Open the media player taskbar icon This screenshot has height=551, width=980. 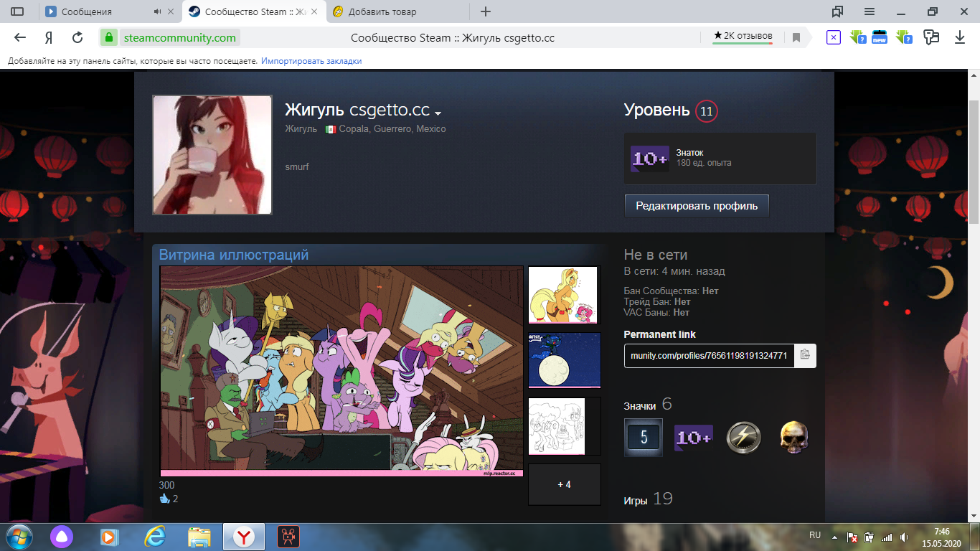pyautogui.click(x=108, y=537)
